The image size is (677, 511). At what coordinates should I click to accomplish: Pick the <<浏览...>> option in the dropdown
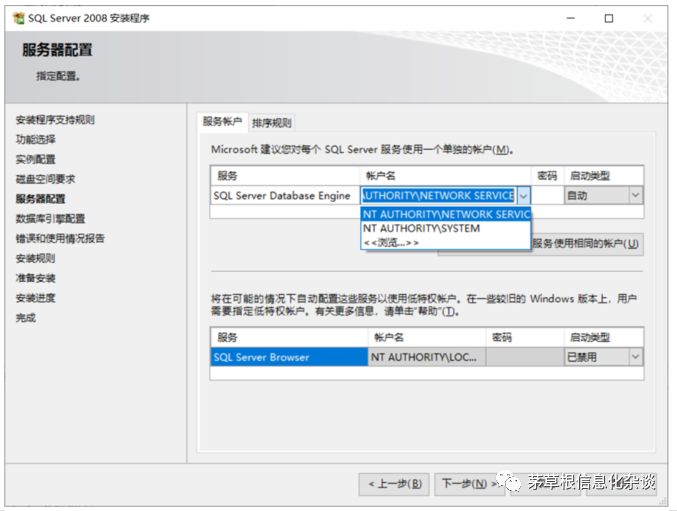(x=446, y=243)
